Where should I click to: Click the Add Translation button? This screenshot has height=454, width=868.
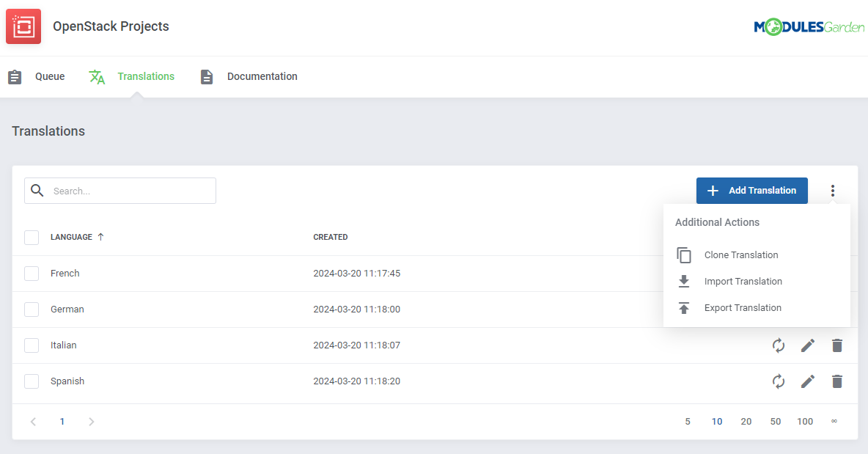(751, 190)
